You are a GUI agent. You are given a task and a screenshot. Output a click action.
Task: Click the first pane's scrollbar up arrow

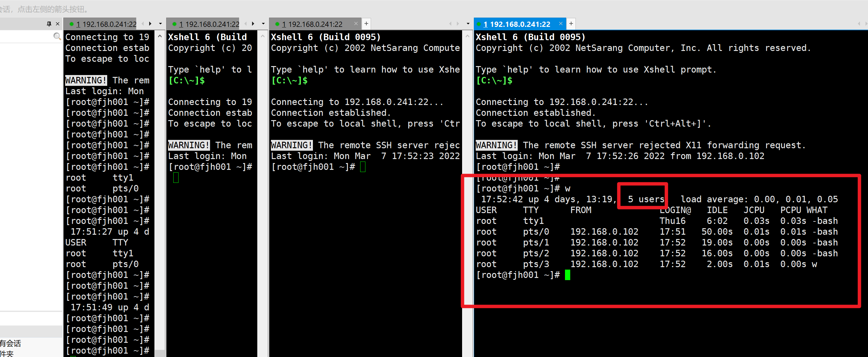click(160, 36)
